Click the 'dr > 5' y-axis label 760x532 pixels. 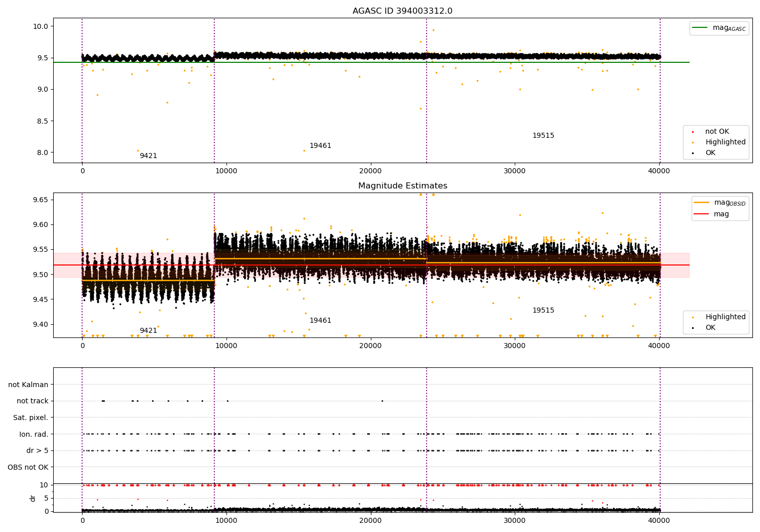[37, 450]
